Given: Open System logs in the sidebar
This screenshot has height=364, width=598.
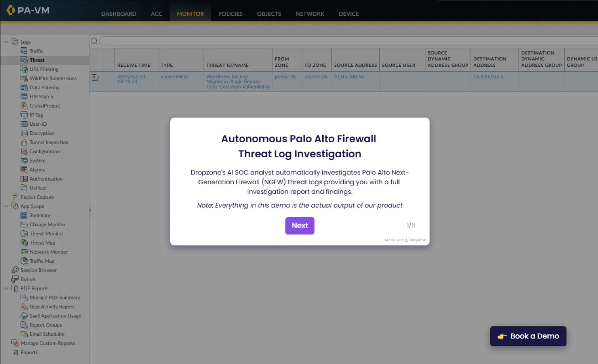Looking at the screenshot, I should [x=38, y=161].
